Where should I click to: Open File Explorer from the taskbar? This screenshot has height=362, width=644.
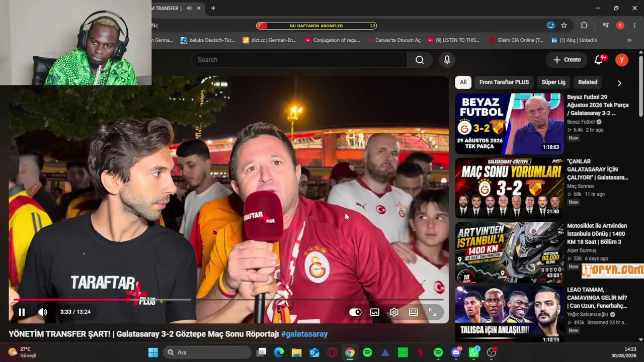[x=296, y=352]
